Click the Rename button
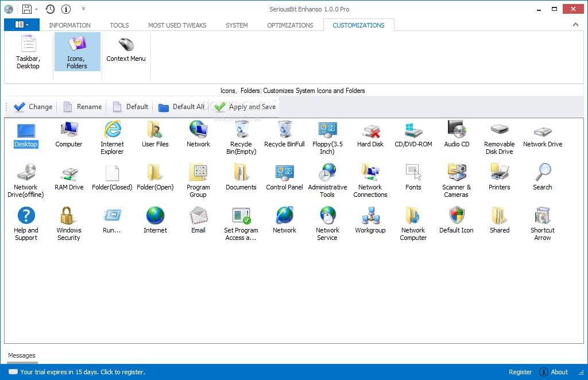 [83, 107]
